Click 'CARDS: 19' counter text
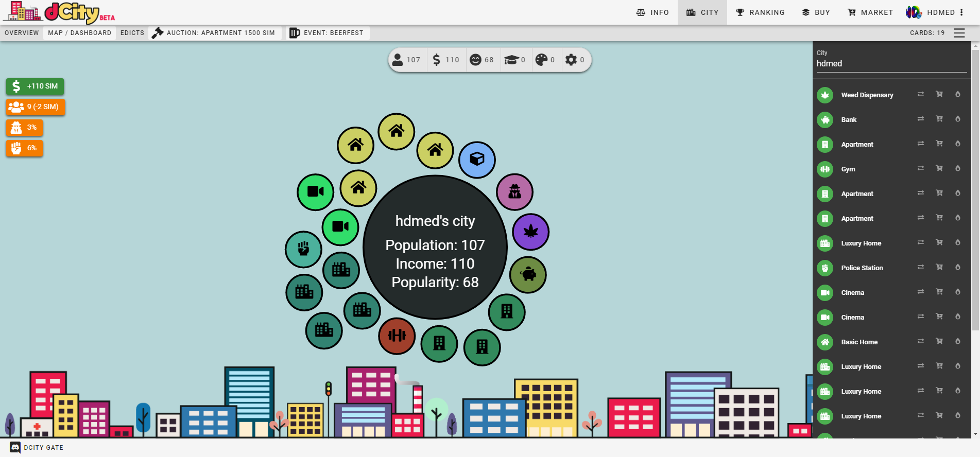The height and width of the screenshot is (457, 980). point(927,33)
